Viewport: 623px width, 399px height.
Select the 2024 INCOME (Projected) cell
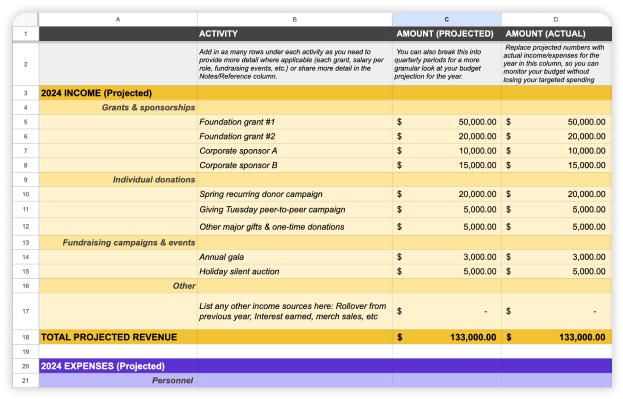pos(118,93)
